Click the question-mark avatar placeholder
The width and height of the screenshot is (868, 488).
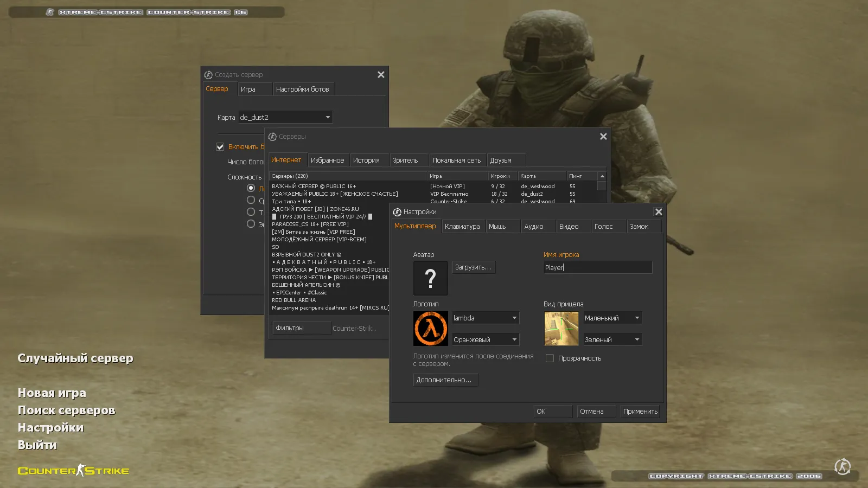430,278
